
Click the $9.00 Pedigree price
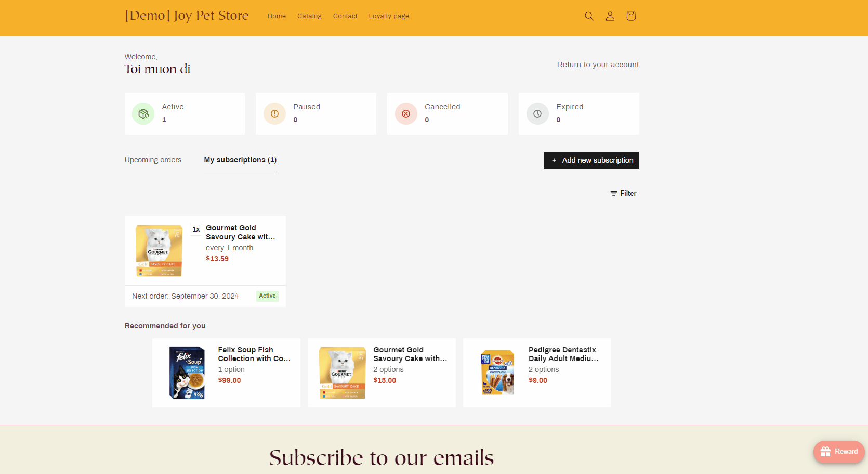point(538,380)
